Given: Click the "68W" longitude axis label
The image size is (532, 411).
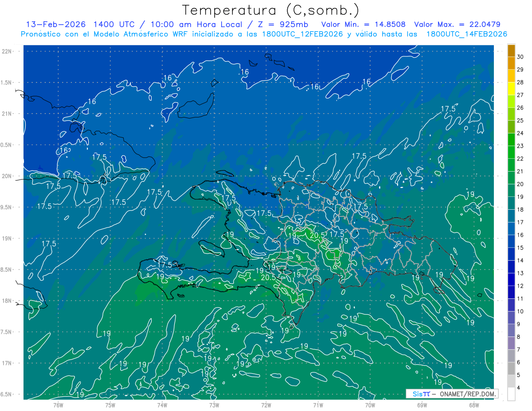Looking at the screenshot, I should pyautogui.click(x=474, y=405).
